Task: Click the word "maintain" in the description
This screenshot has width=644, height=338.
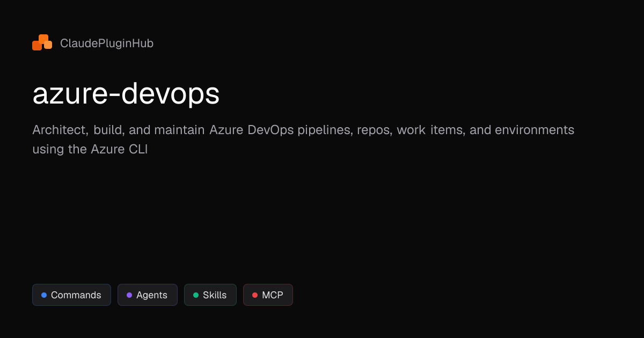Action: click(180, 130)
